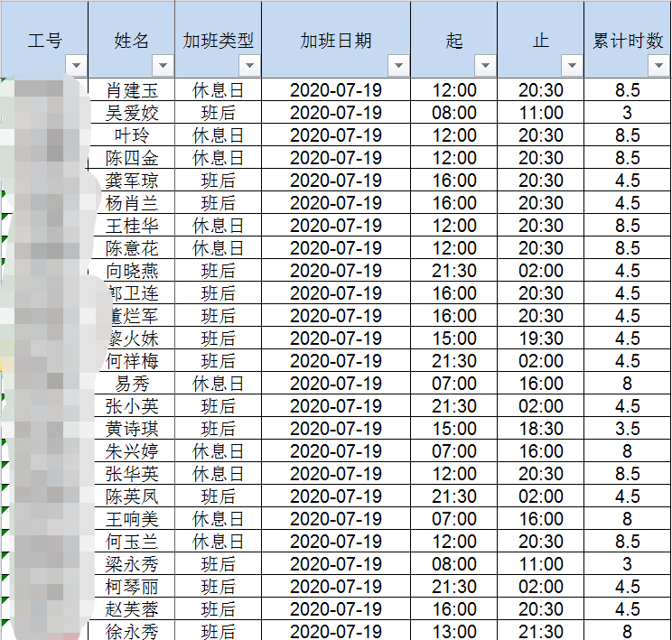
Task: Select the name cell 陈英凤
Action: click(x=132, y=496)
